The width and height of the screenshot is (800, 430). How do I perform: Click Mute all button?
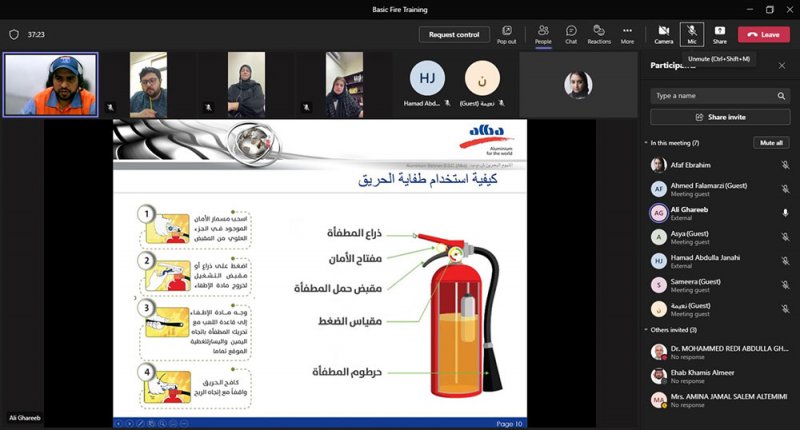tap(771, 143)
